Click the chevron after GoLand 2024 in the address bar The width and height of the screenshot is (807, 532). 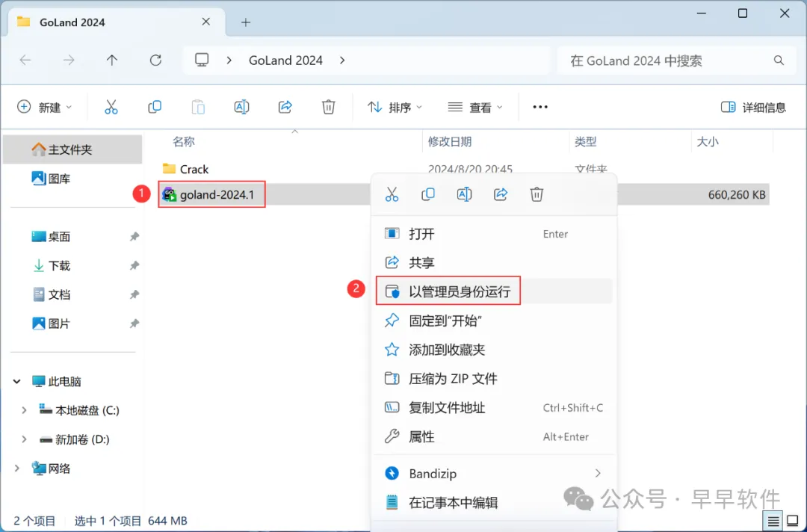coord(342,61)
